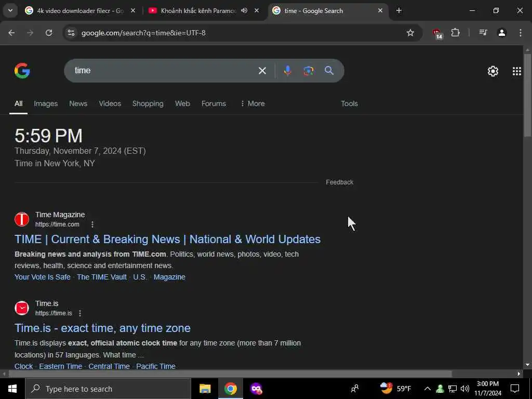Open the Central Time sitelink
The image size is (532, 399).
pyautogui.click(x=109, y=366)
